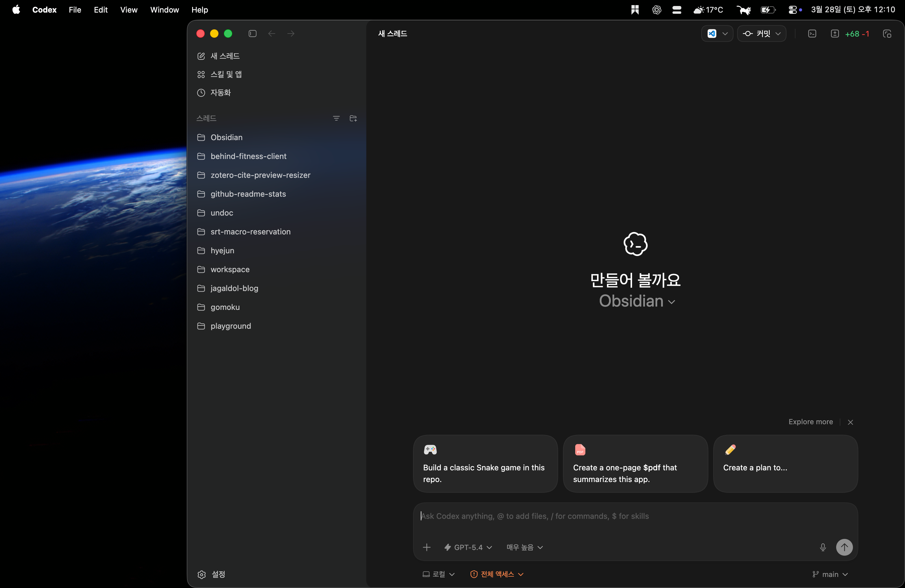
Task: Open the Window menu in the menu bar
Action: click(164, 10)
